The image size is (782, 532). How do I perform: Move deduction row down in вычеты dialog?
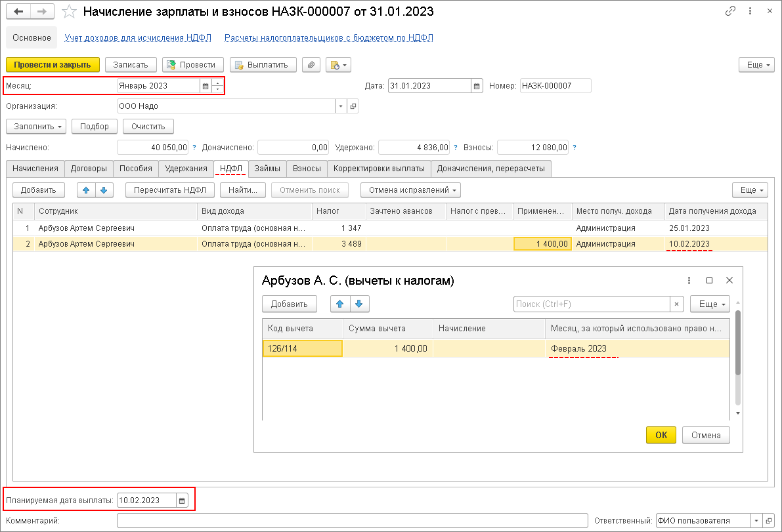[x=359, y=304]
